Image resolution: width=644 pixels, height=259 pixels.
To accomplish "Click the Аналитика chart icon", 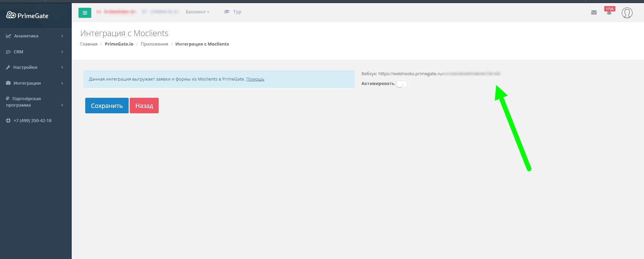I will pyautogui.click(x=8, y=36).
